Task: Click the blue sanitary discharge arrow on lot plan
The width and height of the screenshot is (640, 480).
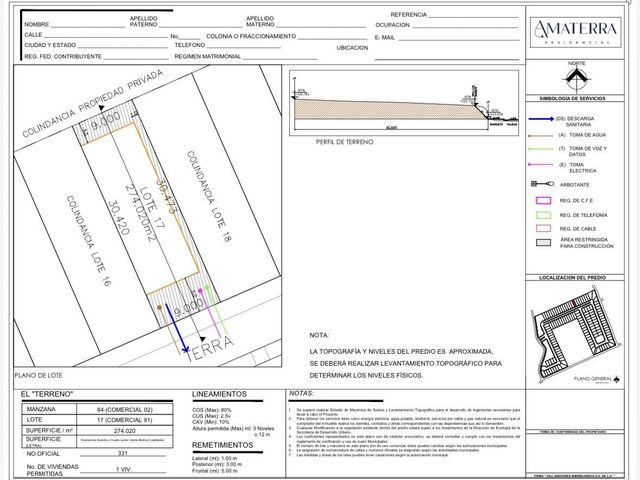Action: (x=176, y=328)
